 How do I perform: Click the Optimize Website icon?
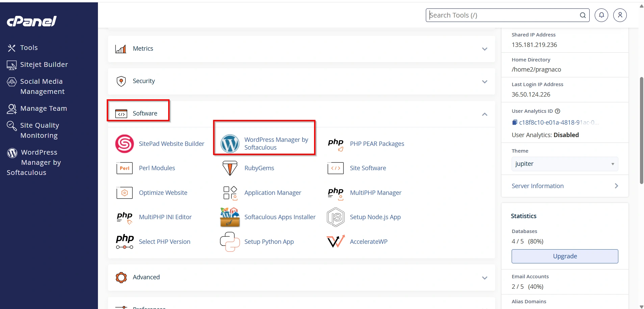click(x=125, y=193)
